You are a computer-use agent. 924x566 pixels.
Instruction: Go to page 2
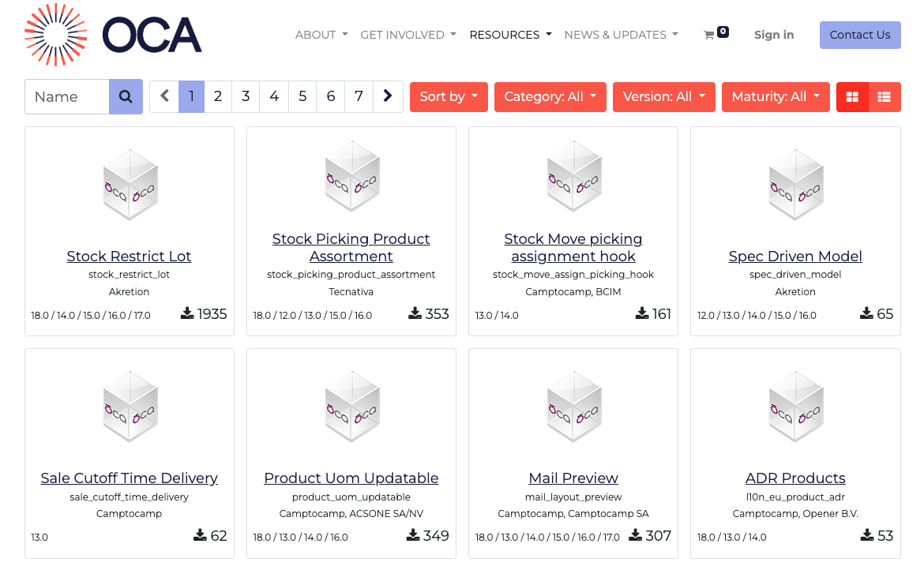218,96
